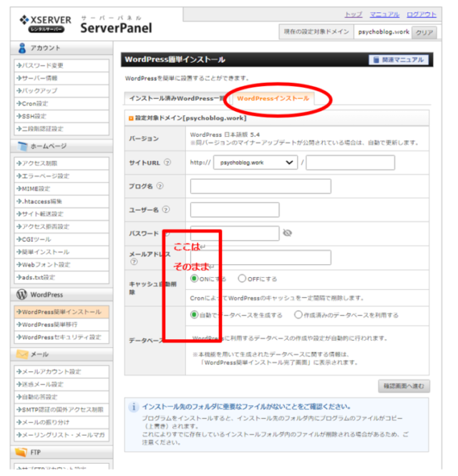The height and width of the screenshot is (476, 458).
Task: Click the メールアドレス input field
Action: click(x=260, y=258)
